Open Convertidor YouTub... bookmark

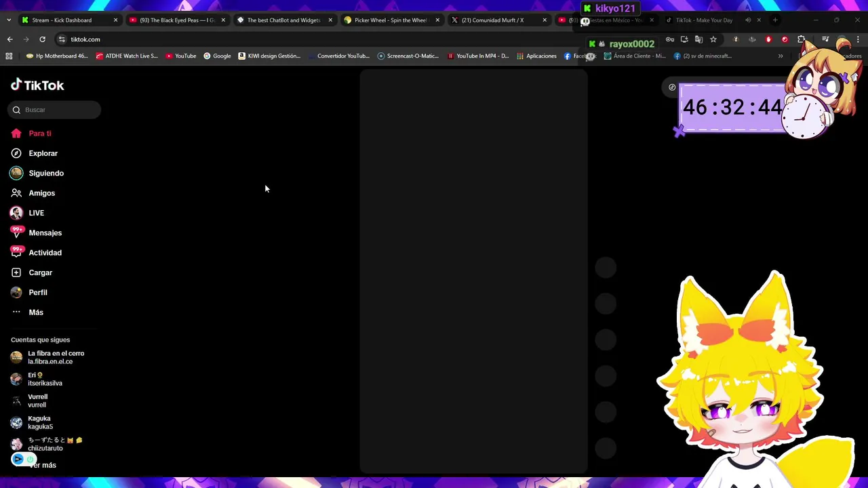click(338, 56)
